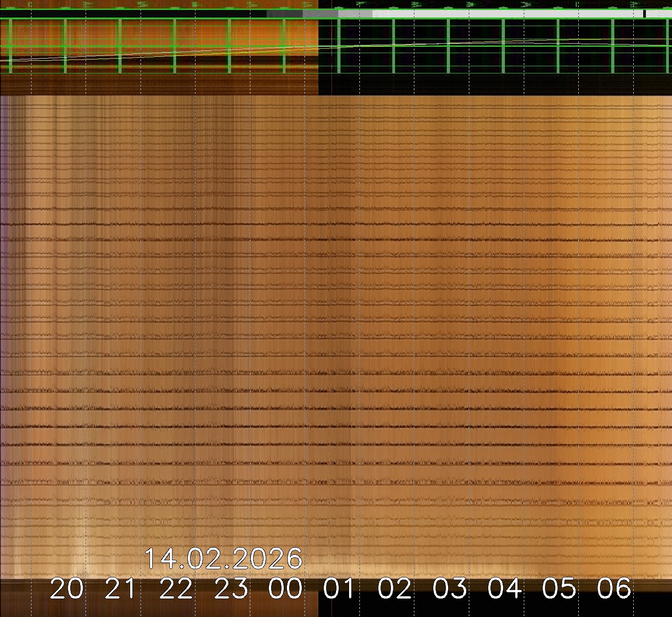Click the 20 hour label
The height and width of the screenshot is (617, 672).
[67, 589]
